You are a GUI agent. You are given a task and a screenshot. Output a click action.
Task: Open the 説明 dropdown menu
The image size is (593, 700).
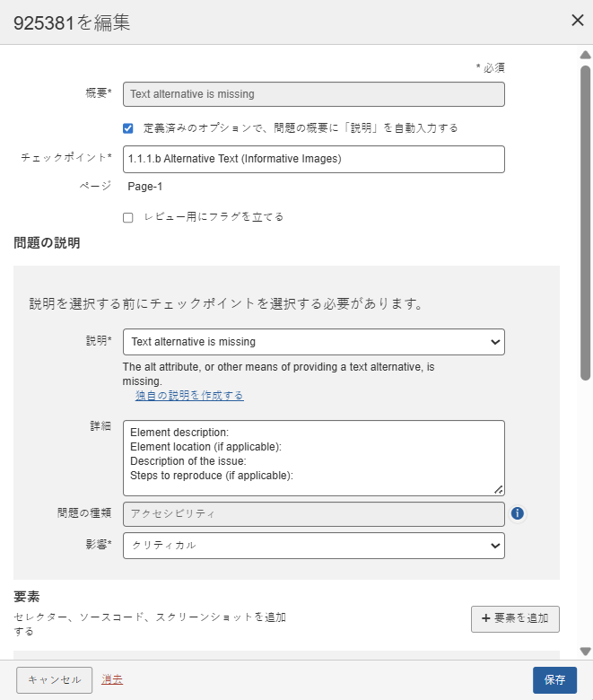click(x=313, y=342)
